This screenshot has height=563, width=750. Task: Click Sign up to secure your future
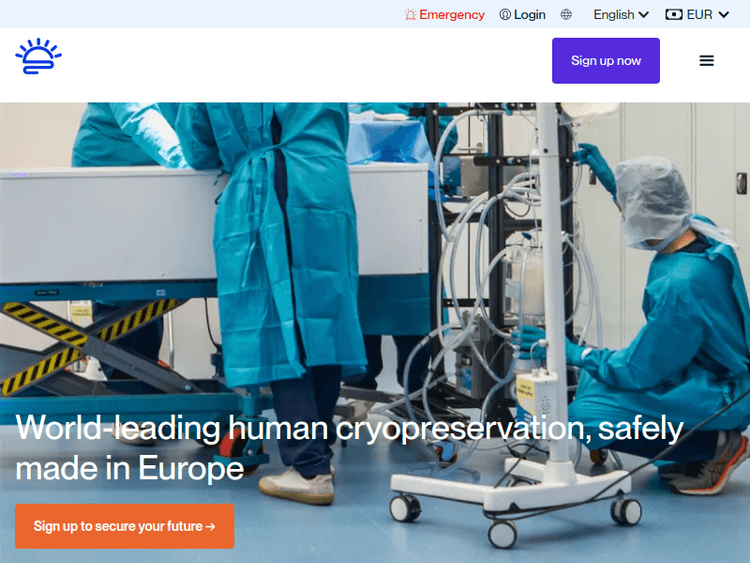[x=124, y=526]
